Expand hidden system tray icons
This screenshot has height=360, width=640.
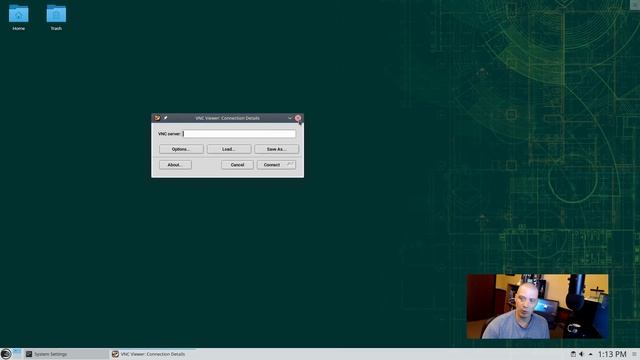tap(590, 354)
